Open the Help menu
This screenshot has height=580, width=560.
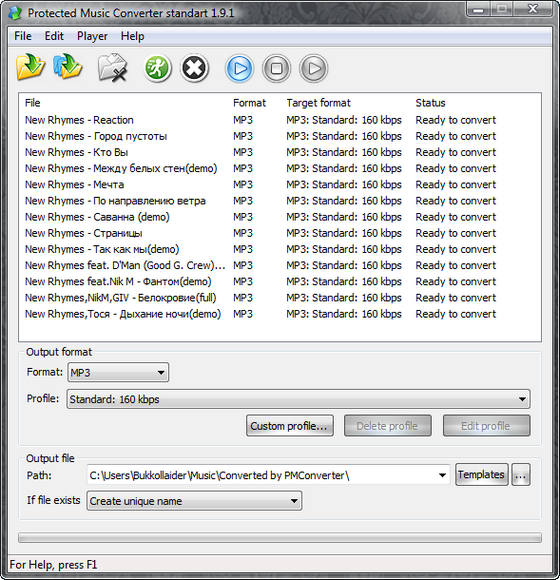[x=132, y=36]
